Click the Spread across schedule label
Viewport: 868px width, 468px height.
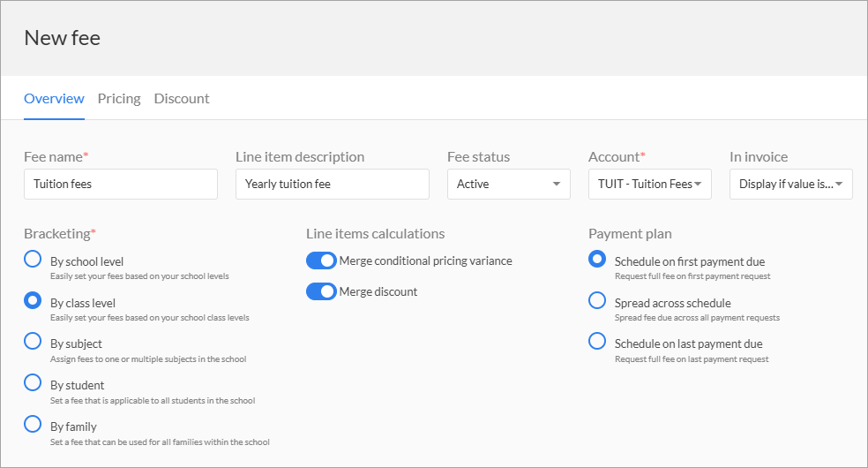tap(672, 303)
